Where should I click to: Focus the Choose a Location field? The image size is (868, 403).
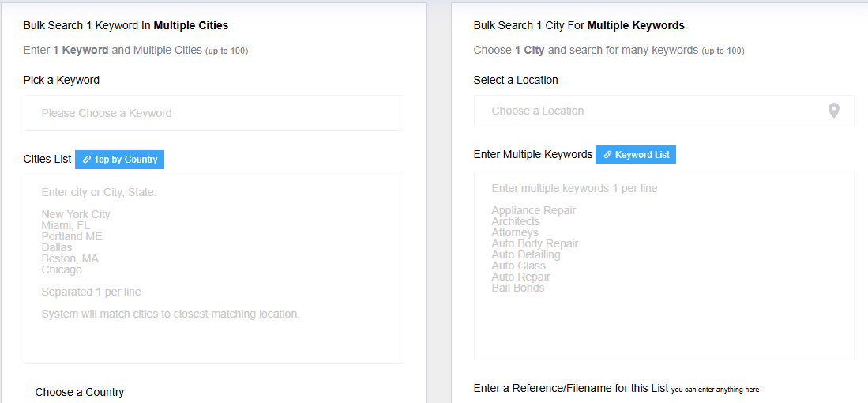[x=663, y=111]
